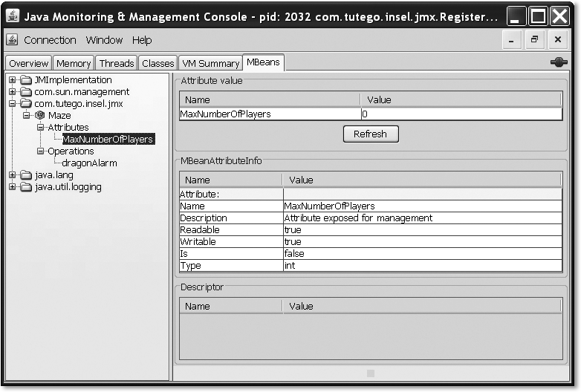Click the Name column header in Attribute value
Screen dimensions: 581x392
pos(270,100)
